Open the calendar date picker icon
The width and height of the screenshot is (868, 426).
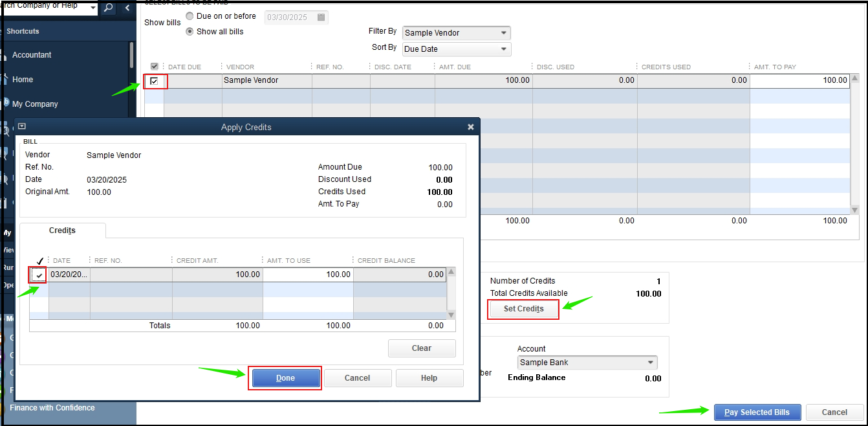pos(321,17)
